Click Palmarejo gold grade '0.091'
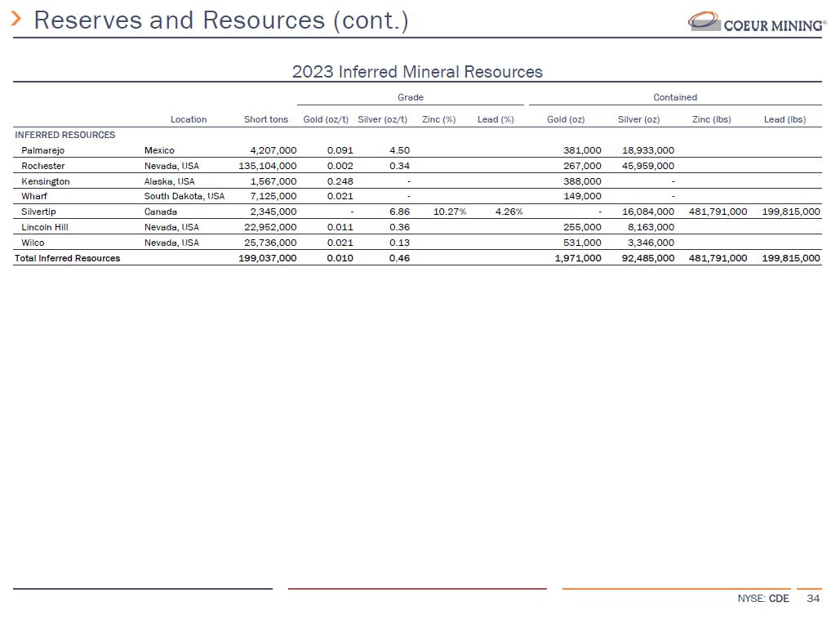The height and width of the screenshot is (624, 840). [340, 150]
